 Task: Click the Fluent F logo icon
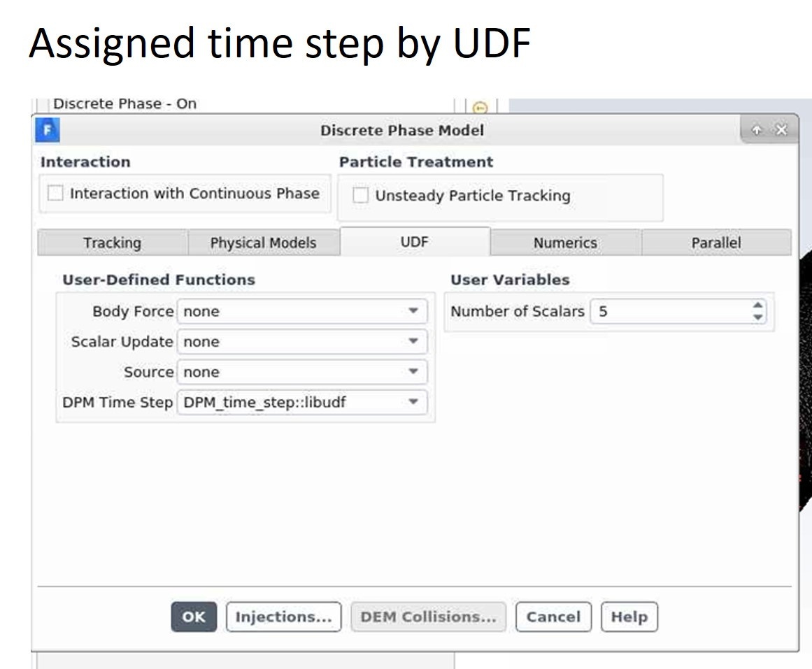[48, 129]
